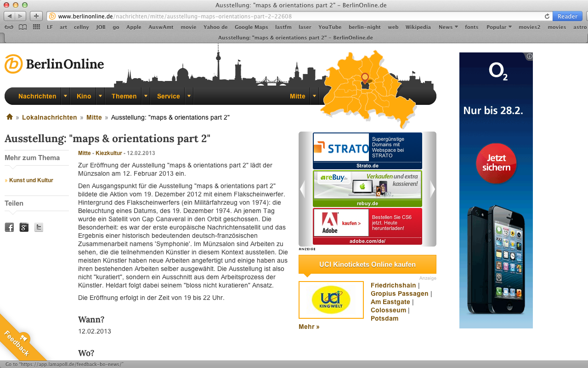Open the Apple bookmark
The height and width of the screenshot is (368, 588).
(x=134, y=27)
